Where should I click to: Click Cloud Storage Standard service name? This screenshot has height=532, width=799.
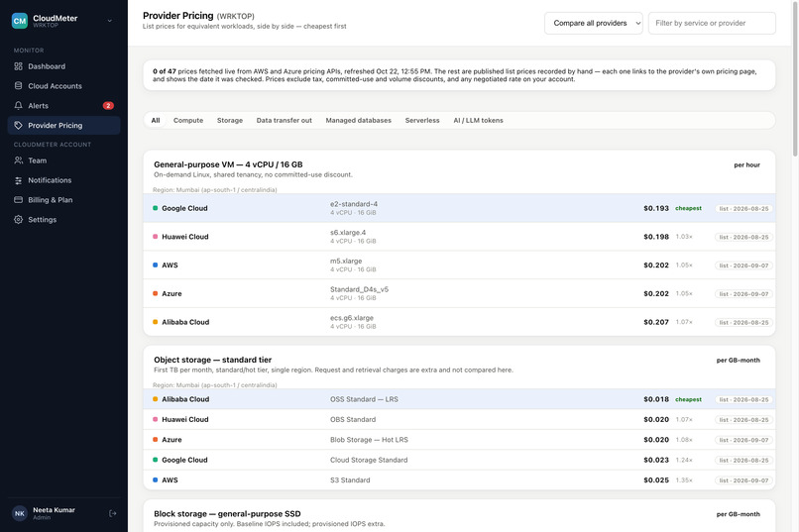[x=369, y=460]
